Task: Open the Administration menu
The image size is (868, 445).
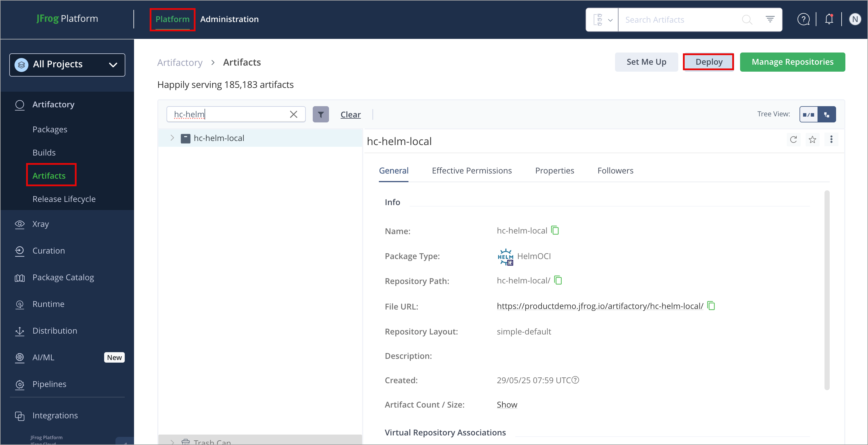Action: 229,19
